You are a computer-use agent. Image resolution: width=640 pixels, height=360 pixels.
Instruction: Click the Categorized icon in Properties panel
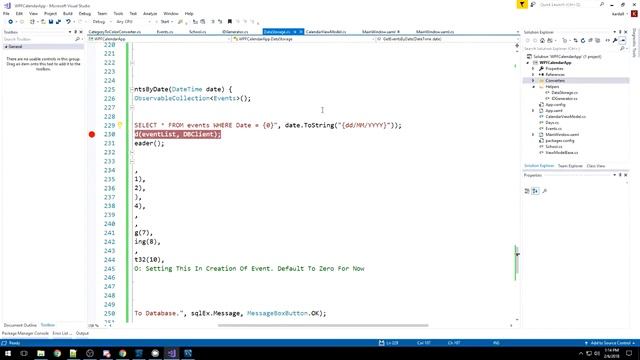point(527,191)
